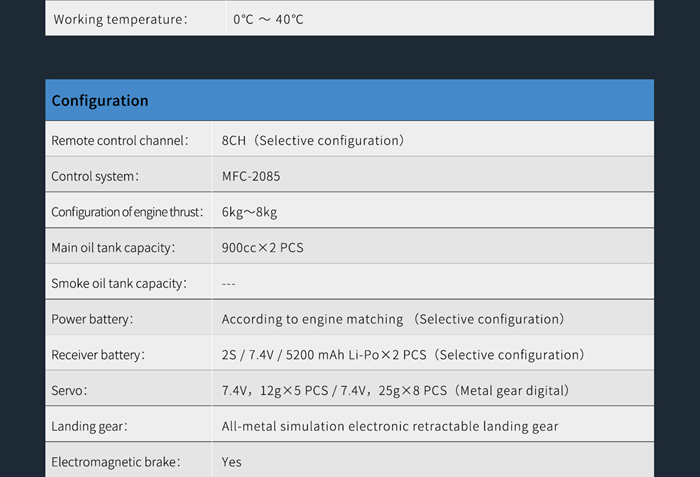Select the 6kg~8kg thrust value

click(250, 212)
